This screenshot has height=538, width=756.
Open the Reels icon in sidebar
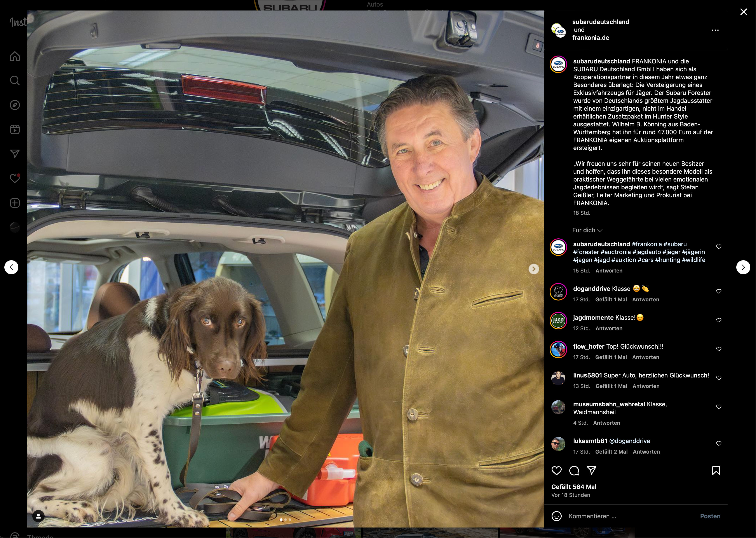click(15, 129)
